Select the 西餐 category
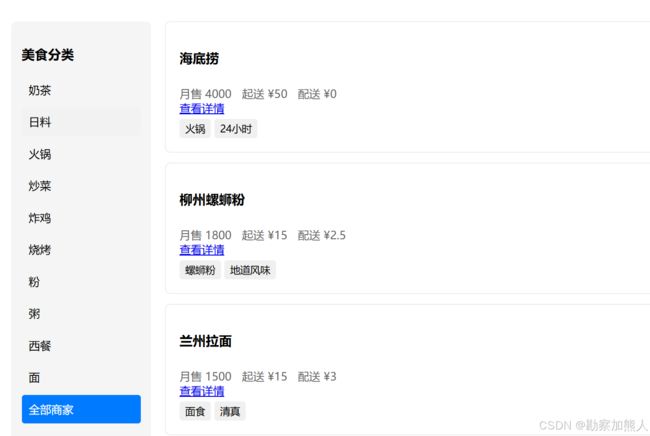This screenshot has height=436, width=650. pos(81,346)
